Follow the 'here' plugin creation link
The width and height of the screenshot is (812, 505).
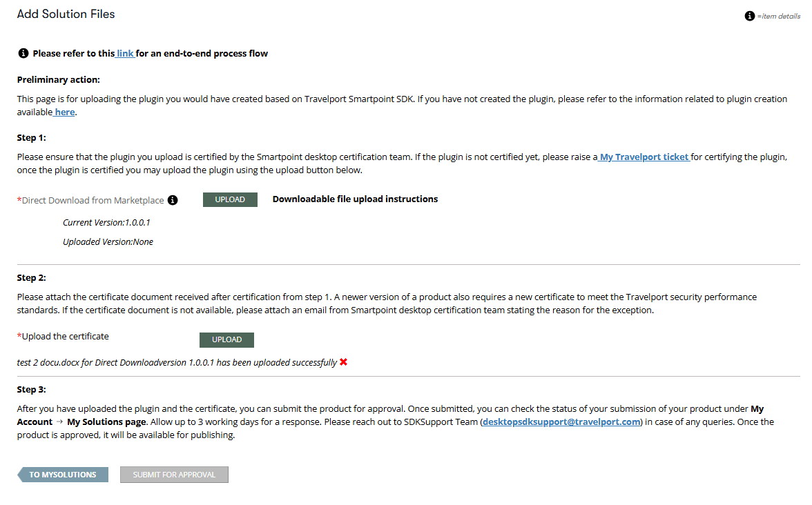[x=65, y=112]
